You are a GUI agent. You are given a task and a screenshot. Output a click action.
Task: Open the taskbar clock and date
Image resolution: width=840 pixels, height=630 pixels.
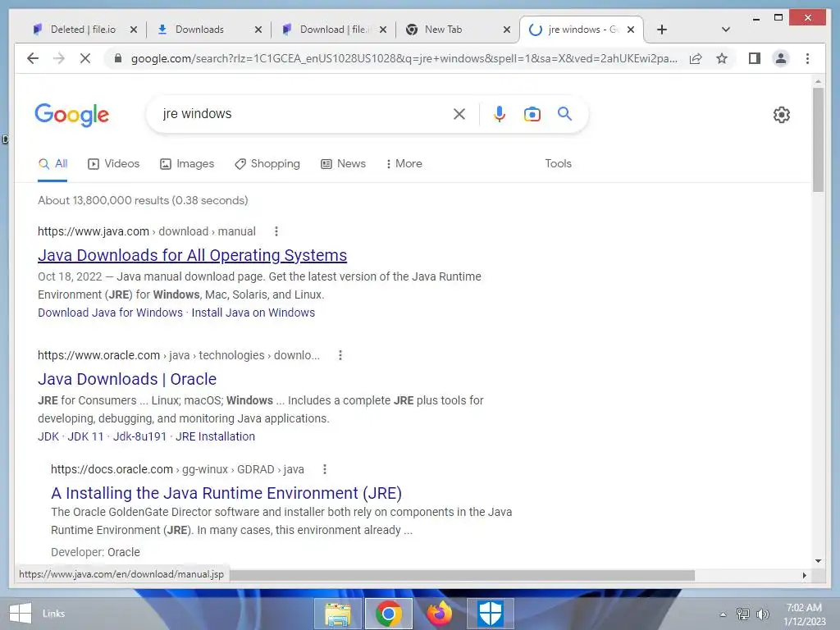point(804,614)
